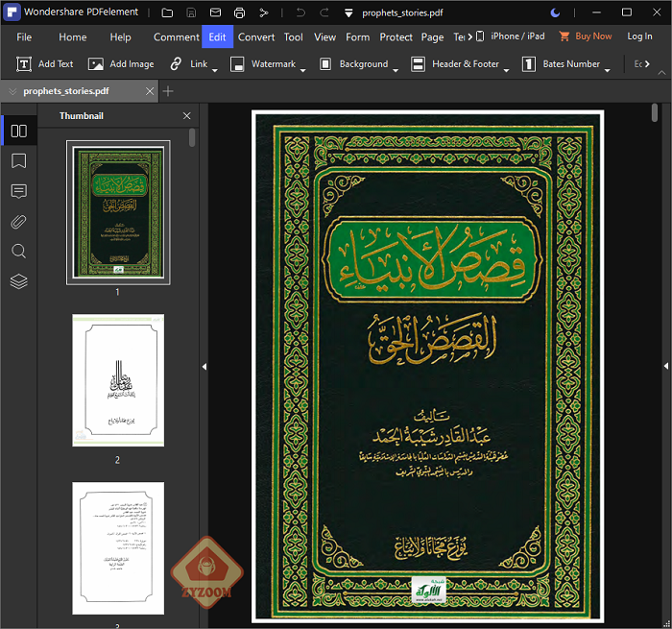
Task: Select page 1 thumbnail
Action: (118, 212)
